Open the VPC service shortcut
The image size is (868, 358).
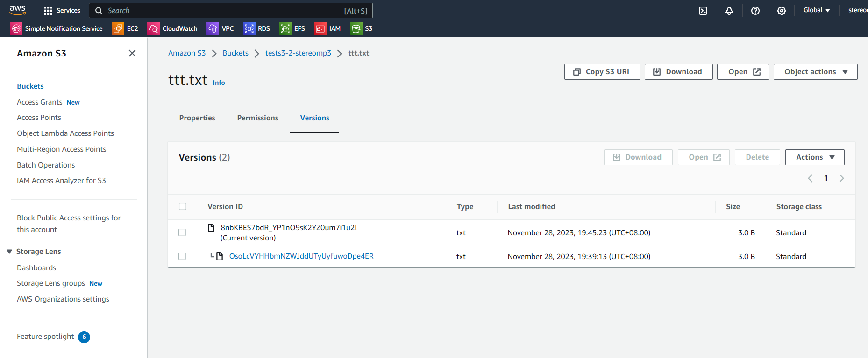click(x=221, y=28)
